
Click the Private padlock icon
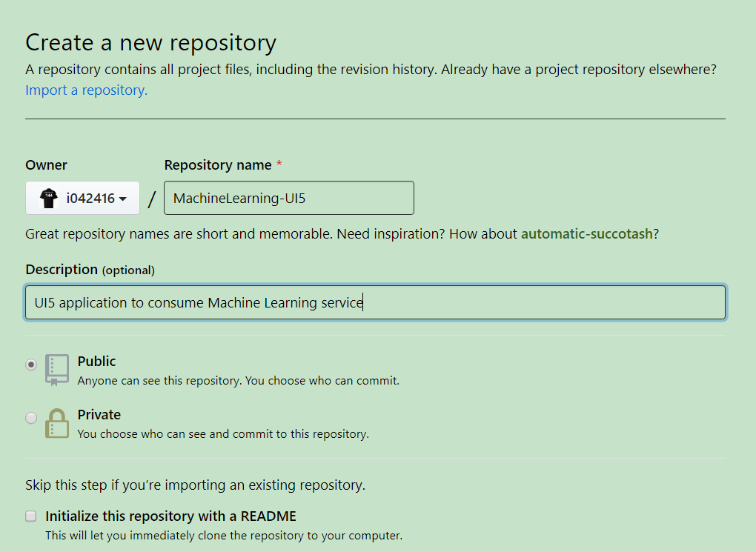point(57,423)
